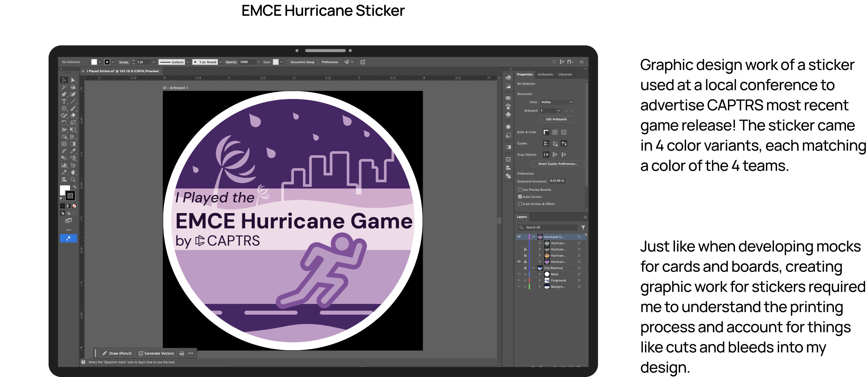
Task: Select the Pen tool
Action: [64, 94]
